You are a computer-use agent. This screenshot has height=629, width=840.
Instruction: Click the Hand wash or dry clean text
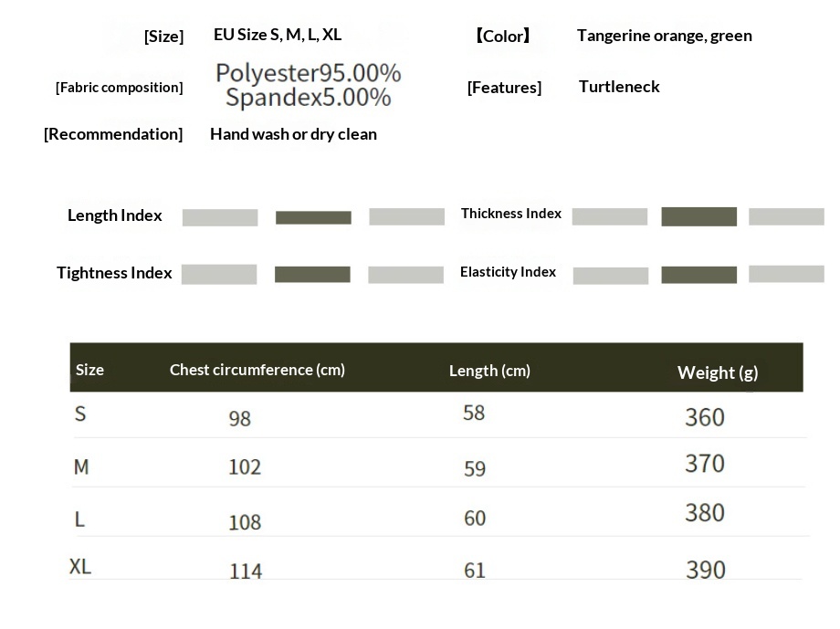coord(293,134)
